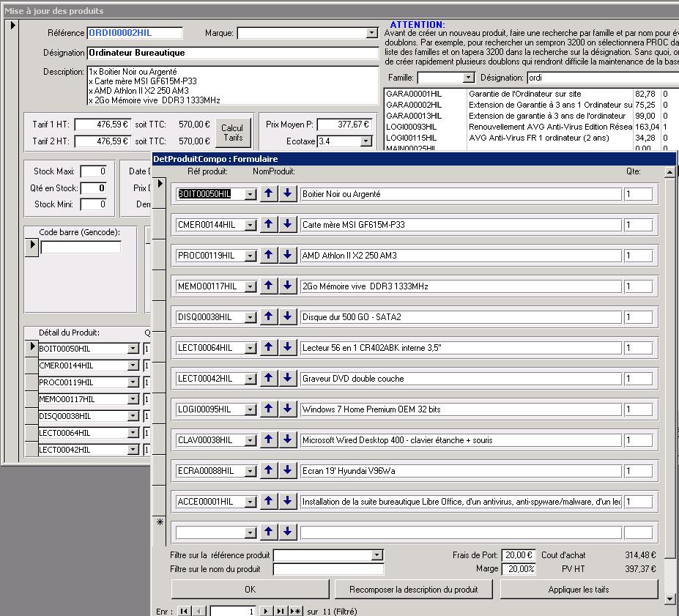Click 'Appliquer les taifs' button
The image size is (679, 616).
(579, 589)
